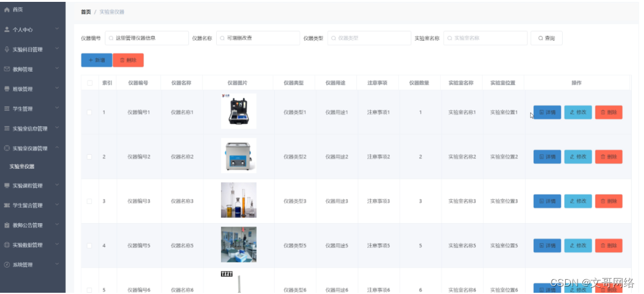Focus the 仪器名称 search input
This screenshot has height=294, width=644.
click(x=258, y=38)
